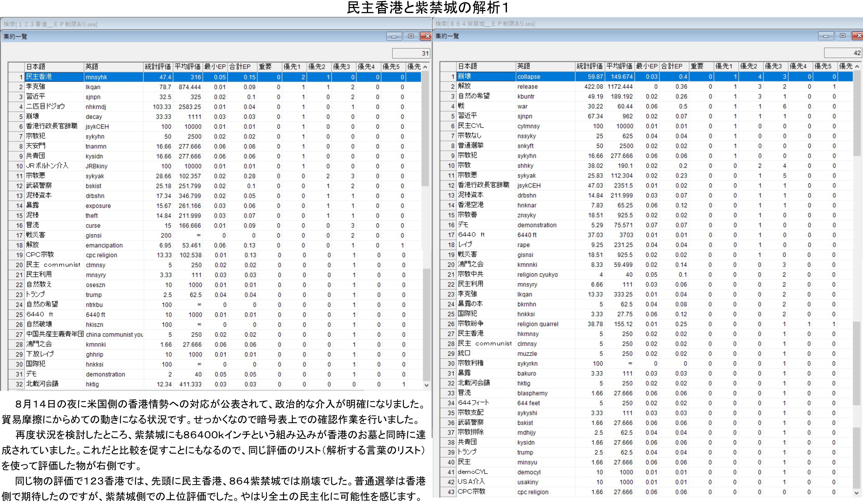This screenshot has height=504, width=863.
Task: Minimize the left 集約一覧 window
Action: tap(394, 36)
